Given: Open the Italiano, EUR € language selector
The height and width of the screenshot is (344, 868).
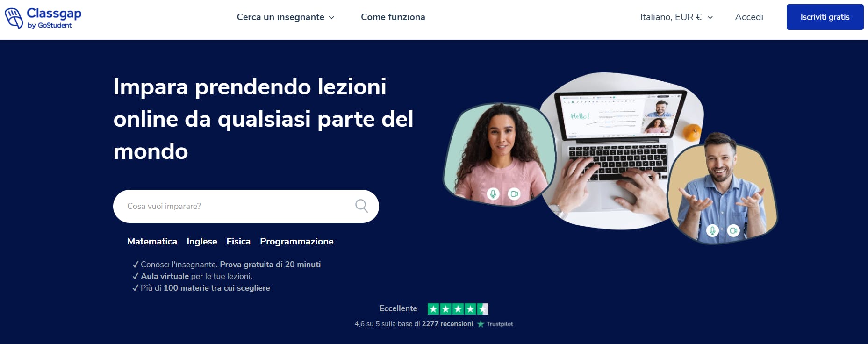Looking at the screenshot, I should pyautogui.click(x=676, y=17).
